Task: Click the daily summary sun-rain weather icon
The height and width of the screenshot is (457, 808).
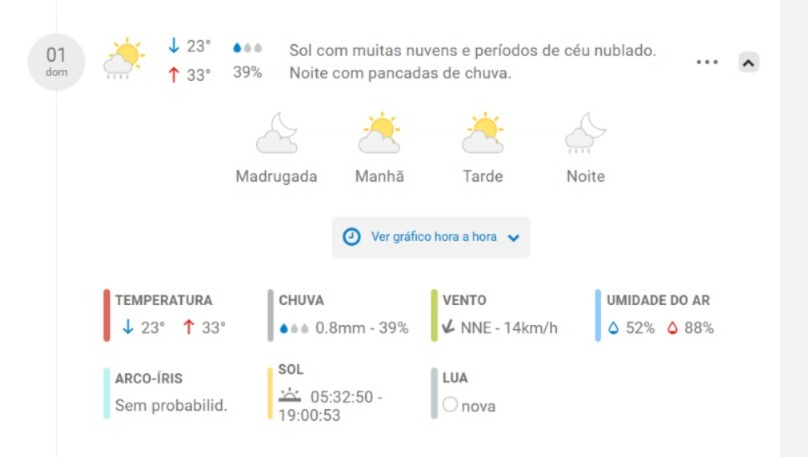Action: click(x=124, y=58)
